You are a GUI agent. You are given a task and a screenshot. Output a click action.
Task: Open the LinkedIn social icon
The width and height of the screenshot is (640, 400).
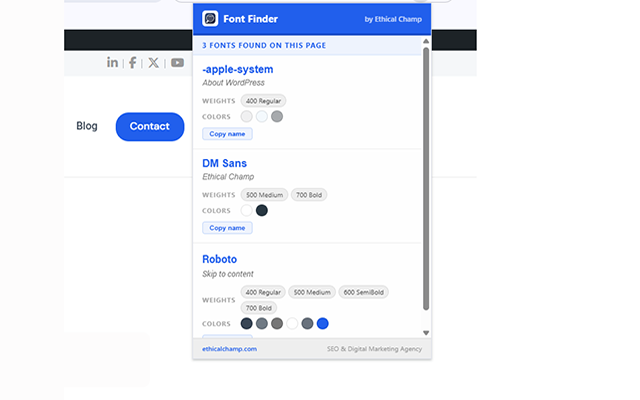pyautogui.click(x=112, y=62)
